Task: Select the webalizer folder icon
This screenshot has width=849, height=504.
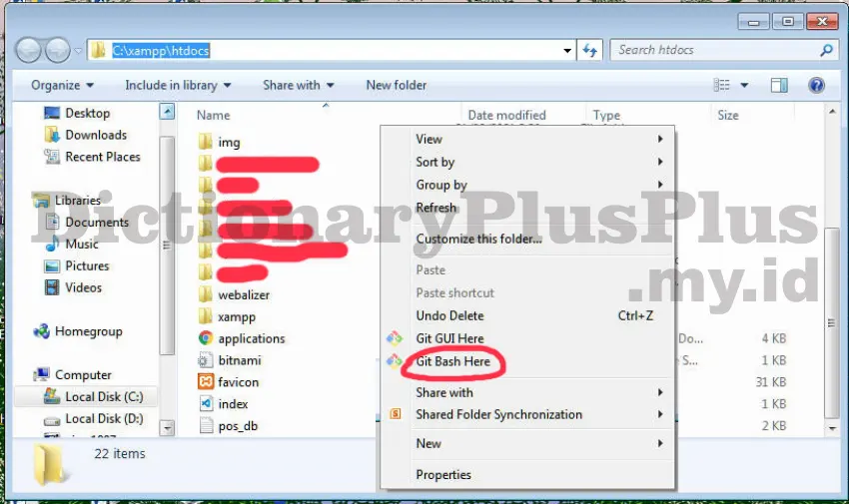Action: 205,294
